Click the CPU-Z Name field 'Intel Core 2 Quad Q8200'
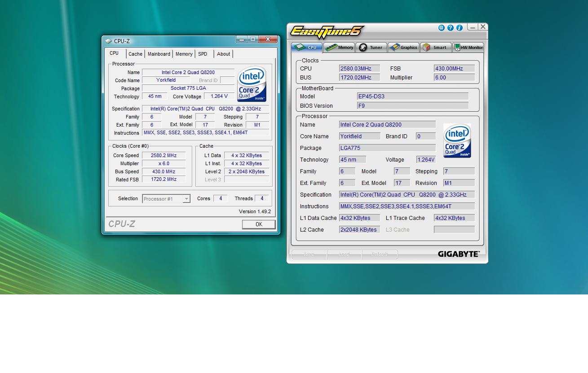 click(188, 72)
